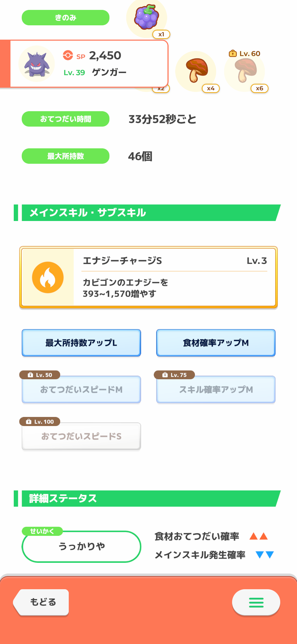Tap locked おてつだいスピードM sub skill
Viewport: 297px width, 644px height.
click(81, 389)
